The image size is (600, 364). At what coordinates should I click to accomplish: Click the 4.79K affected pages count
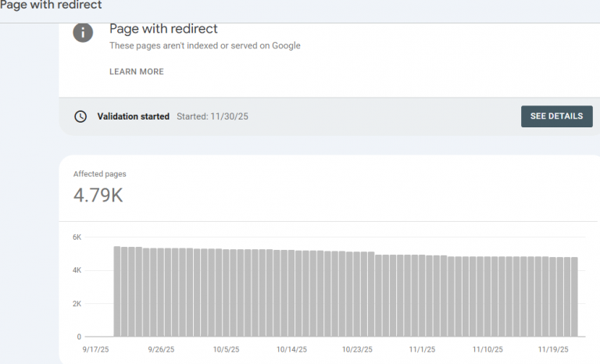tap(98, 195)
